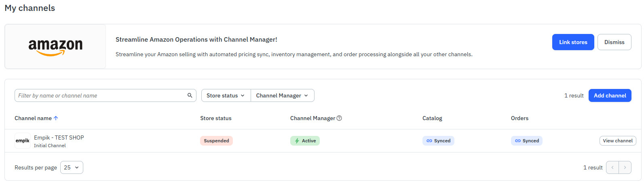Viewport: 644px width, 184px height.
Task: Click the Orders Synced link badge
Action: point(526,141)
